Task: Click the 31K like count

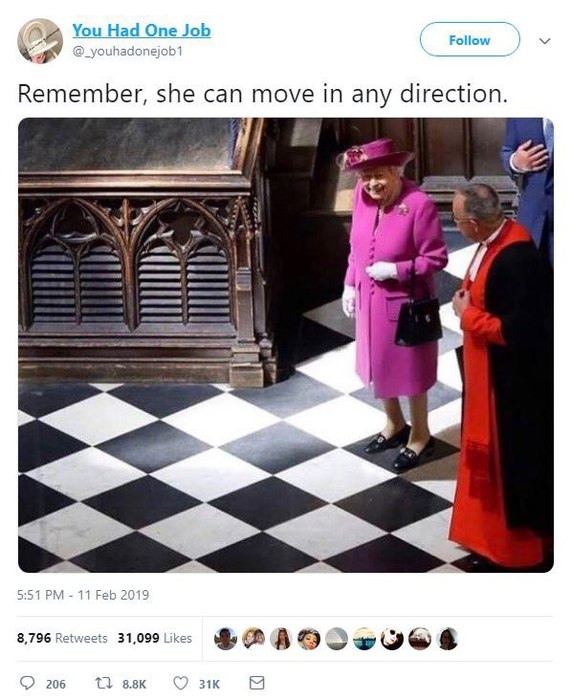Action: click(209, 683)
